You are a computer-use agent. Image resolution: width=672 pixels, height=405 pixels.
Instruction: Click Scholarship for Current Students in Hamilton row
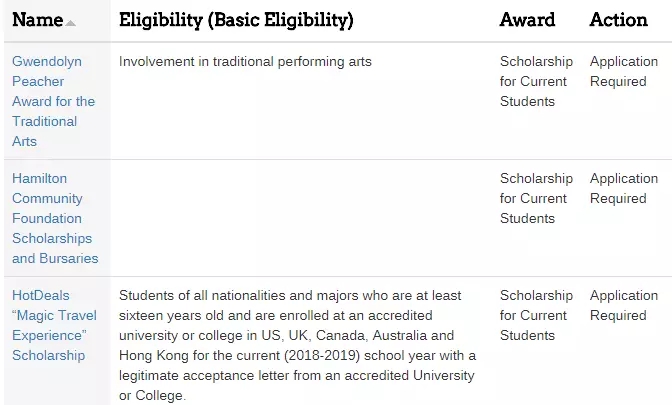point(536,198)
